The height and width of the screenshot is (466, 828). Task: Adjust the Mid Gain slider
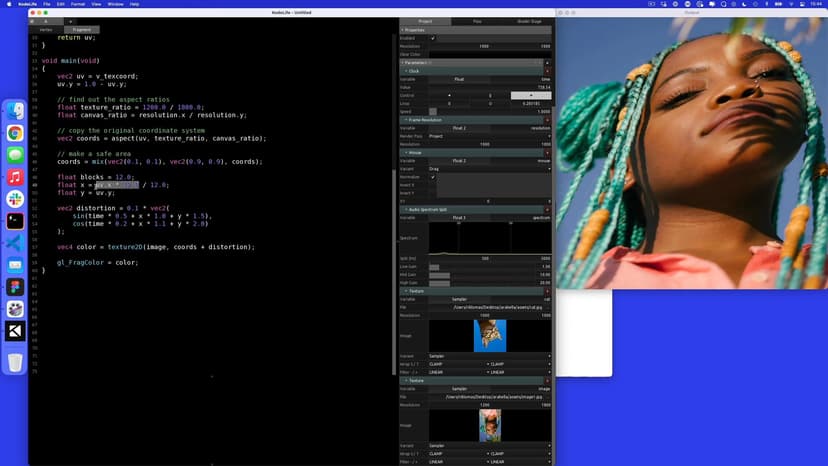tap(439, 275)
